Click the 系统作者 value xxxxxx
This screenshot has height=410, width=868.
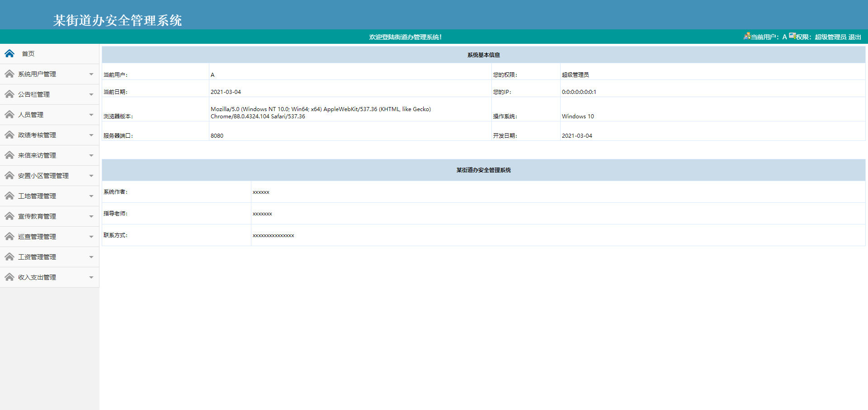tap(261, 192)
